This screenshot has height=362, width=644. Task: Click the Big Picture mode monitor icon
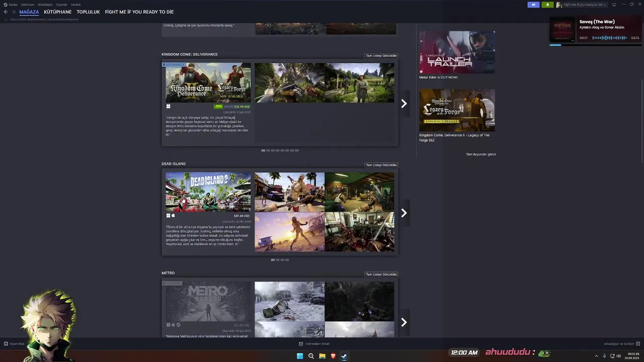click(x=614, y=5)
